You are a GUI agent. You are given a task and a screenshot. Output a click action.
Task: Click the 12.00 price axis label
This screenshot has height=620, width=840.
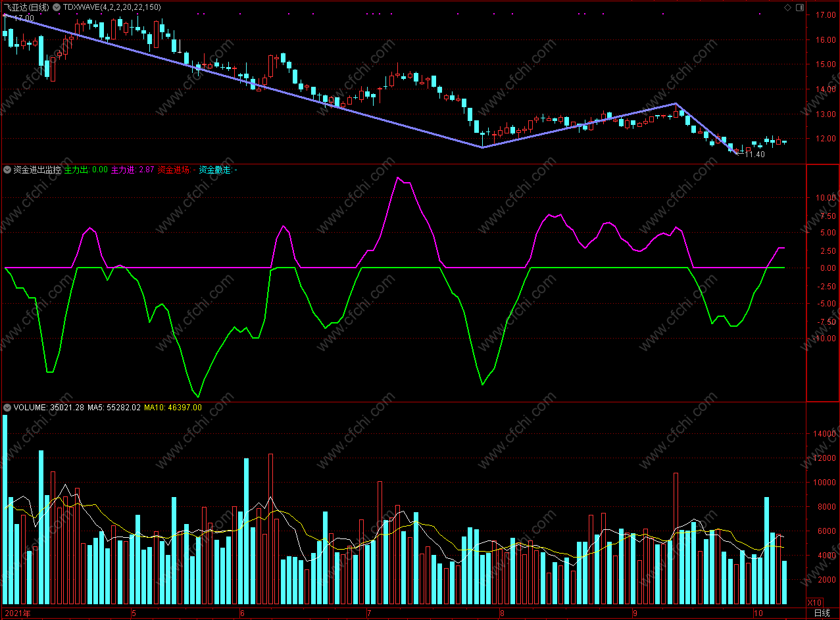tap(826, 139)
